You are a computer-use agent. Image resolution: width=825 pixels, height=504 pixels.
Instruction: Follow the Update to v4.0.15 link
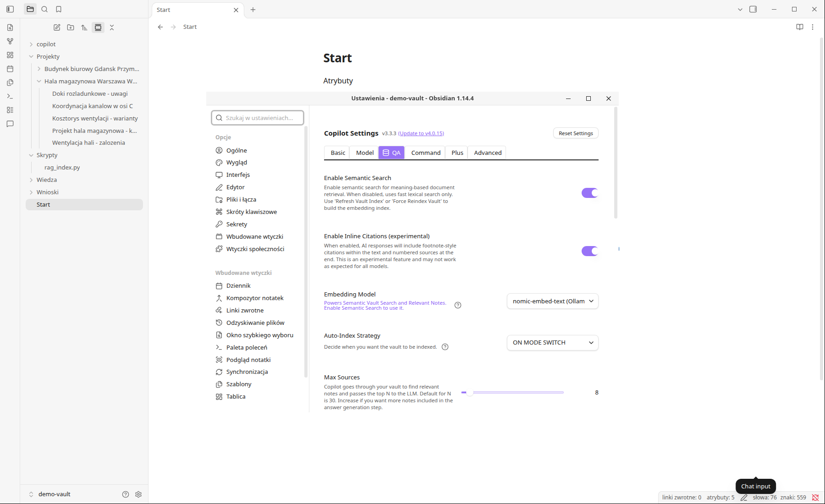(x=421, y=133)
